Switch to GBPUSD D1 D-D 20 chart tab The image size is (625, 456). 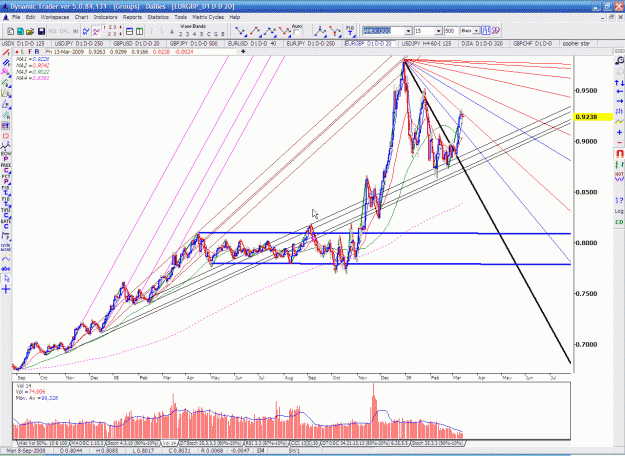tap(136, 43)
